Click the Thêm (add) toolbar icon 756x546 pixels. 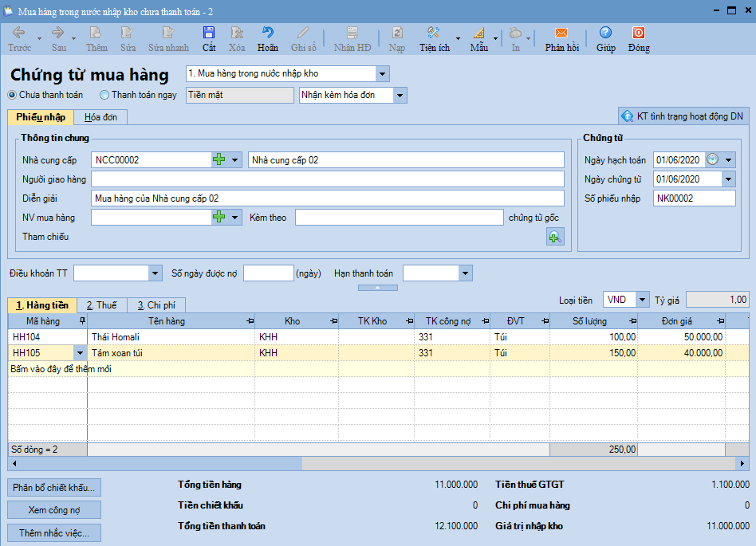(96, 33)
